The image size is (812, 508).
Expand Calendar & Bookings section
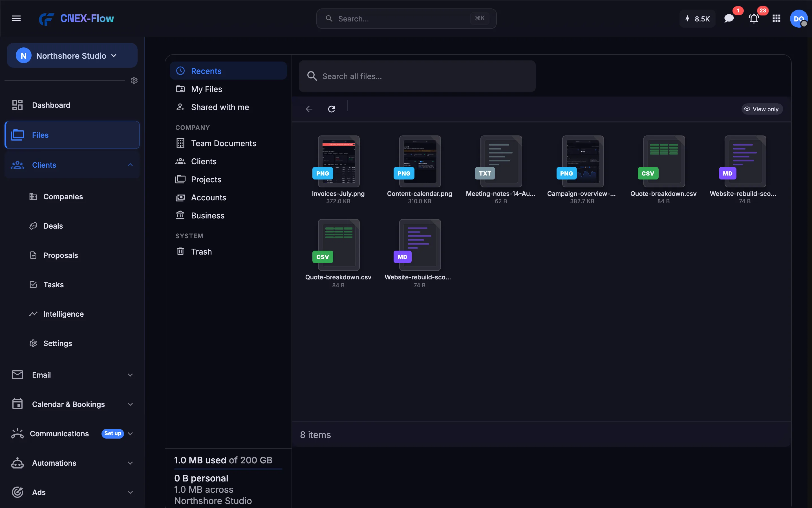click(72, 404)
